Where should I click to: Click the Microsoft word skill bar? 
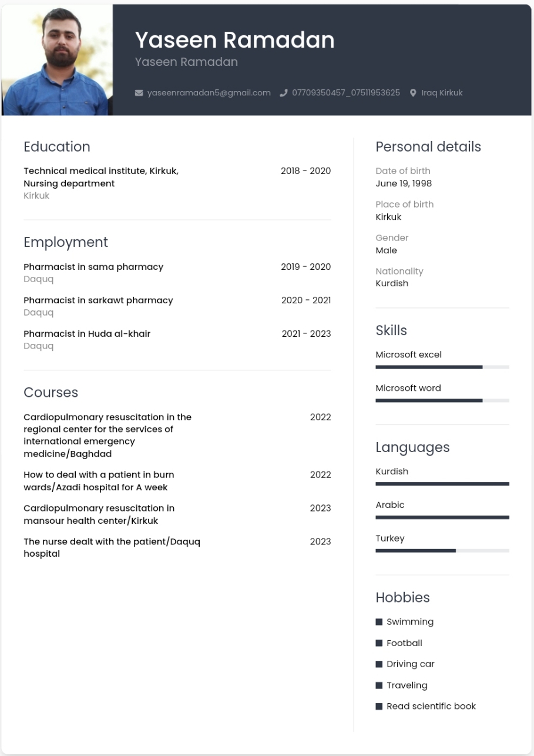coord(442,400)
